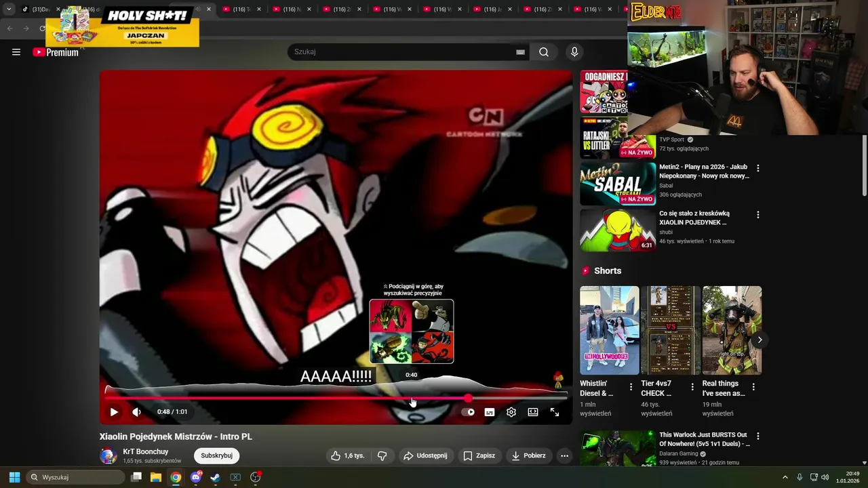The height and width of the screenshot is (488, 868).
Task: Go to YouTube Premium home logo
Action: 56,52
